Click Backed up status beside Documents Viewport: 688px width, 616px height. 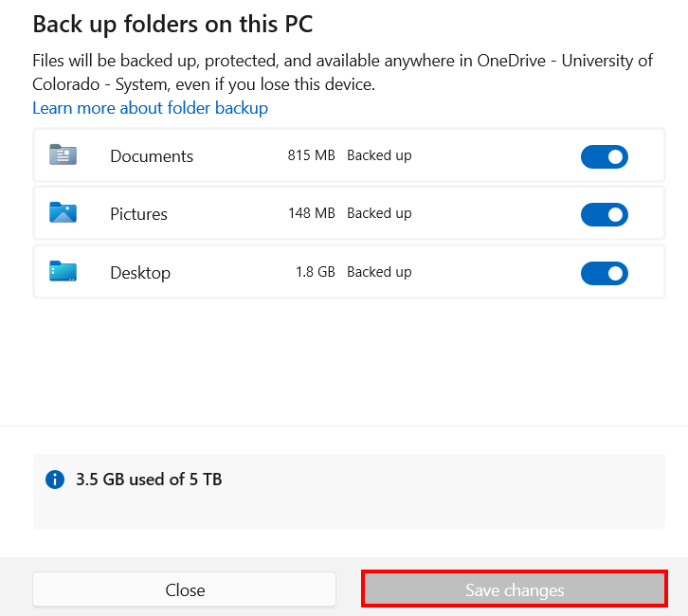click(x=379, y=155)
